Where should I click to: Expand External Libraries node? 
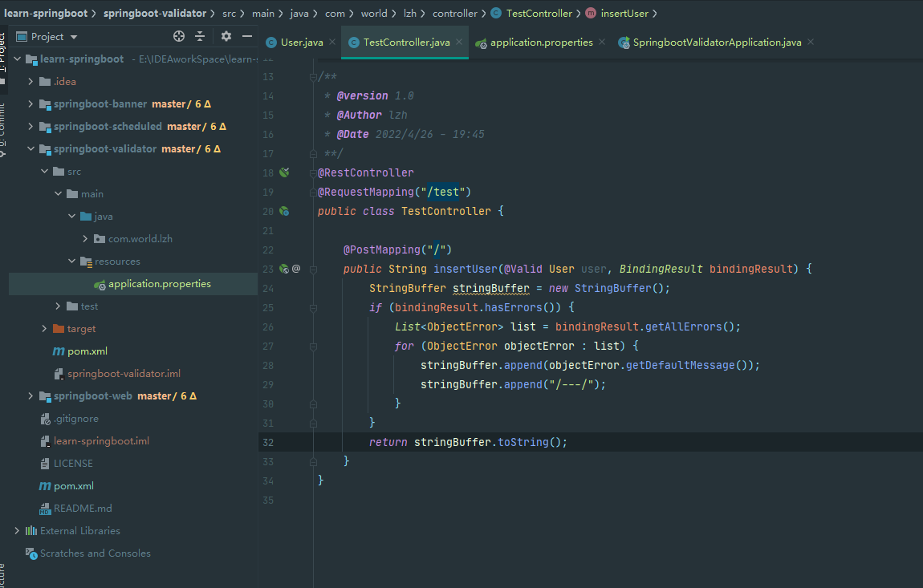pos(17,531)
